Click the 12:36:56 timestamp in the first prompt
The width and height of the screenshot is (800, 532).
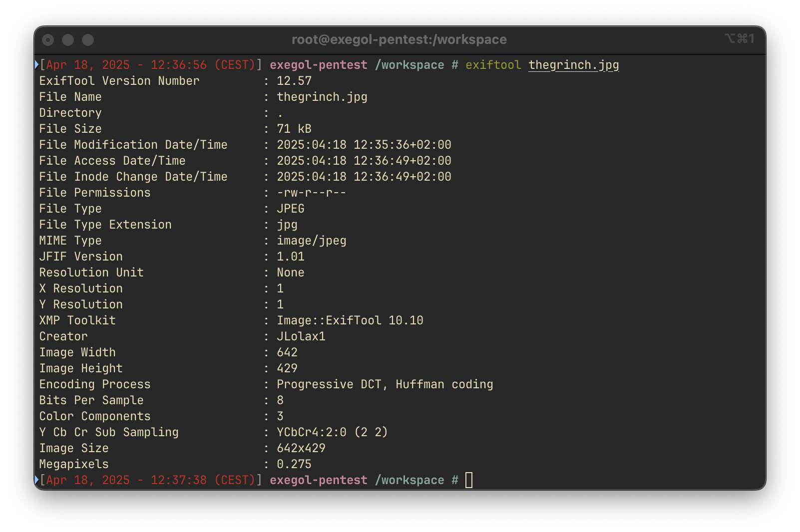click(x=179, y=65)
